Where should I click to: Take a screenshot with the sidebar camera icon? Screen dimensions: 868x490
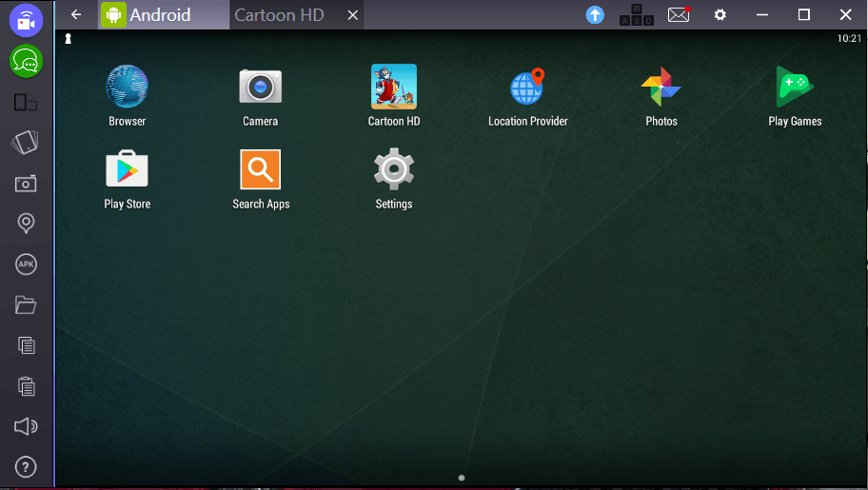[x=26, y=184]
